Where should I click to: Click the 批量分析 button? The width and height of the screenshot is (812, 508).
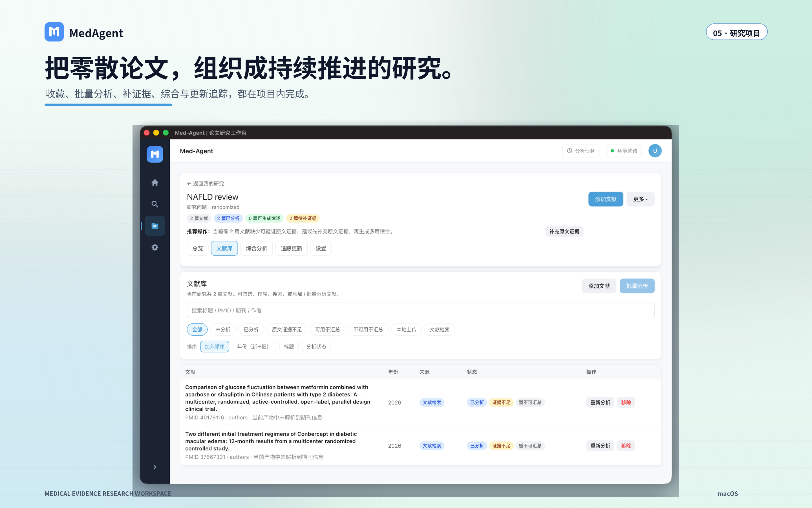point(637,286)
